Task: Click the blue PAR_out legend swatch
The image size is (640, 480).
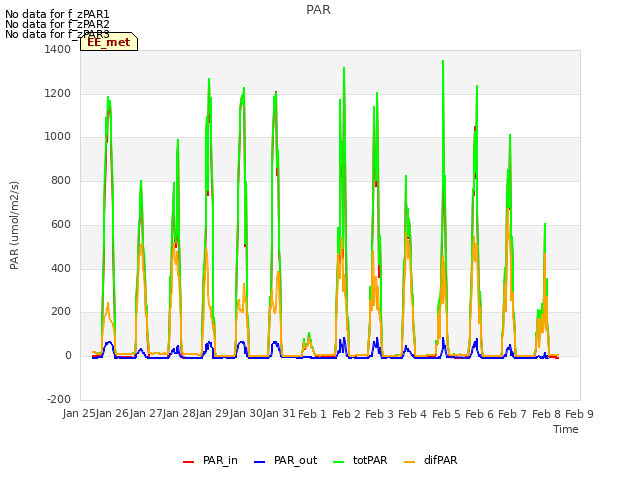Action: click(x=259, y=462)
